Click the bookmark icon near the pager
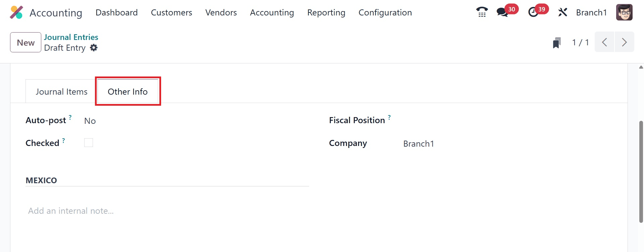Viewport: 644px width, 252px height. [557, 43]
